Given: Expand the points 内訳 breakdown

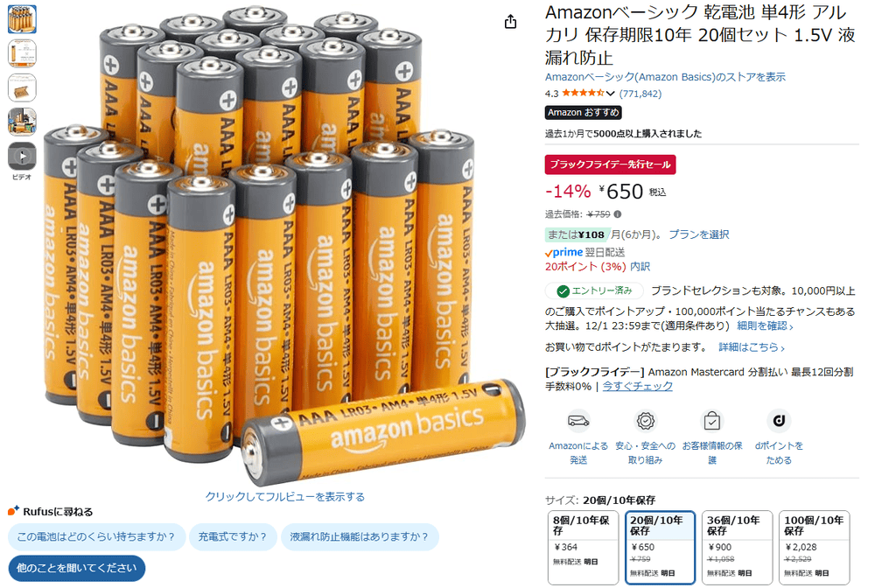Looking at the screenshot, I should pyautogui.click(x=640, y=267).
